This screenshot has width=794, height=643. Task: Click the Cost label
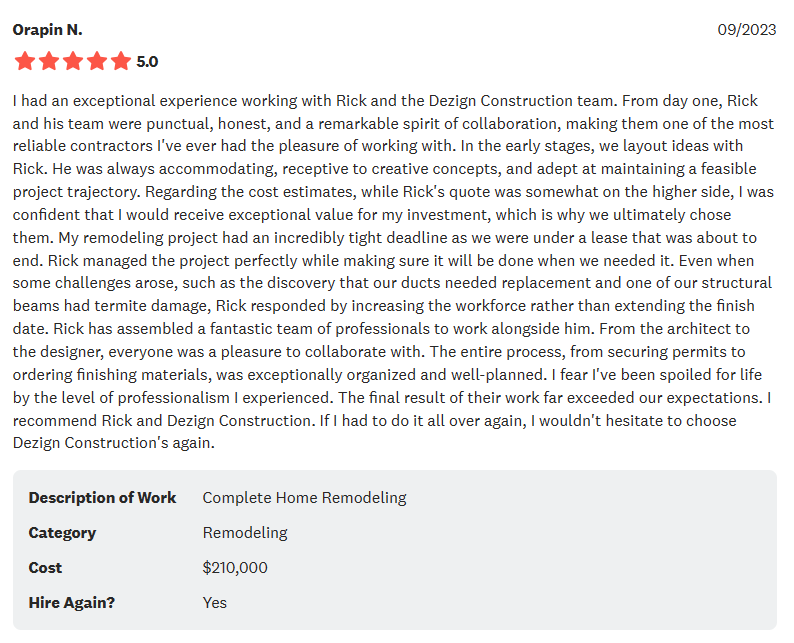pyautogui.click(x=45, y=568)
